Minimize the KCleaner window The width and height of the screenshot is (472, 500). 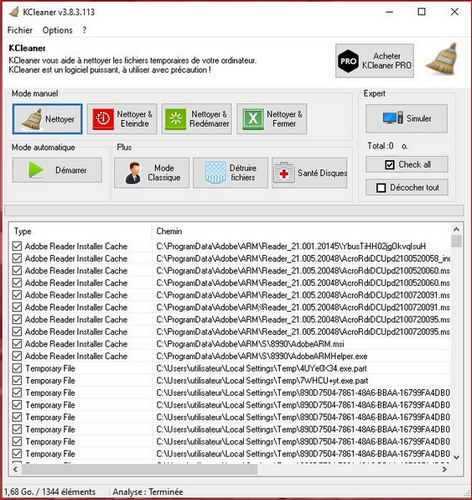point(389,12)
